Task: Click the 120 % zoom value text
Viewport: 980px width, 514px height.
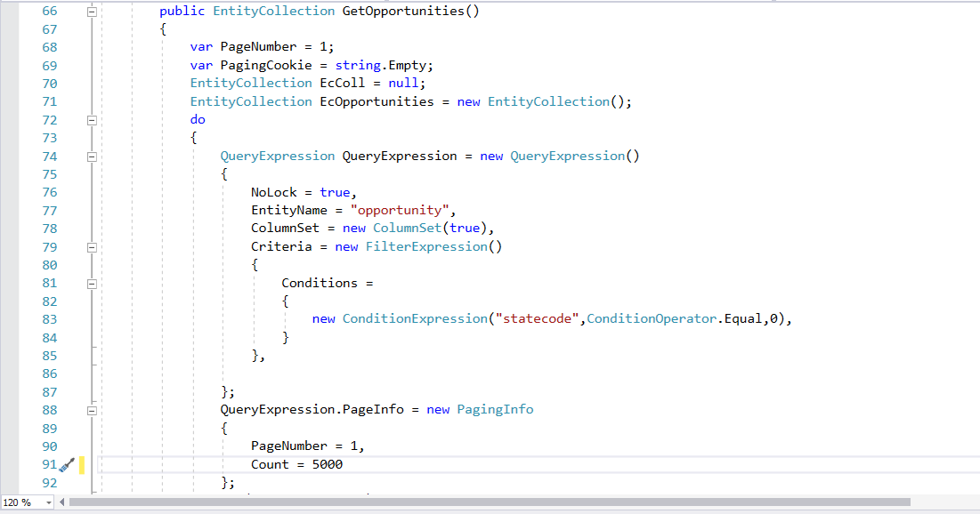Action: click(x=18, y=502)
